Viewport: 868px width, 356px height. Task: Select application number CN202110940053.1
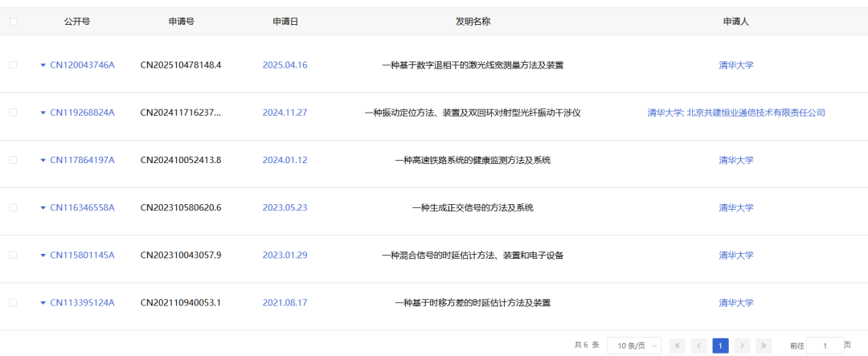(181, 303)
